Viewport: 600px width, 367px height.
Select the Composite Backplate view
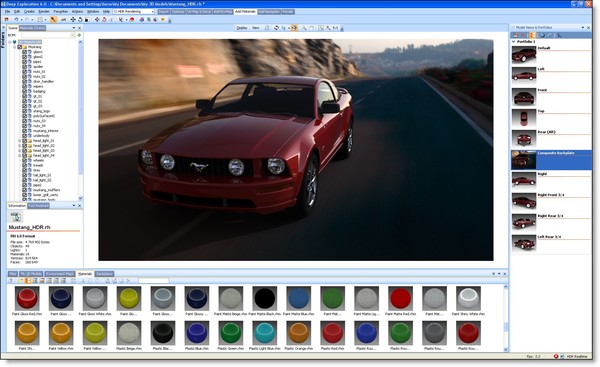tap(551, 160)
